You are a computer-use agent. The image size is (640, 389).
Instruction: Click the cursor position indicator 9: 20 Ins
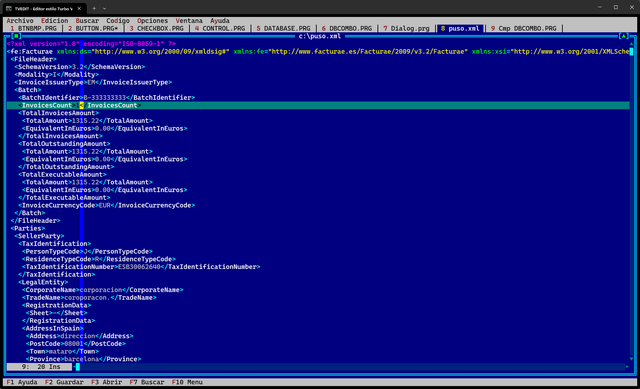pyautogui.click(x=40, y=367)
